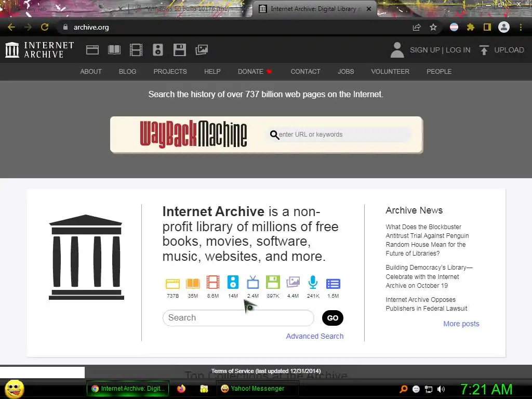
Task: Click the main Search text field
Action: 238,318
